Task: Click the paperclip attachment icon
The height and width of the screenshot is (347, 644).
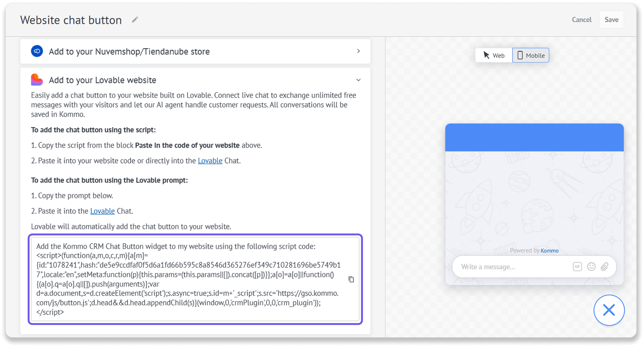Action: pyautogui.click(x=604, y=267)
